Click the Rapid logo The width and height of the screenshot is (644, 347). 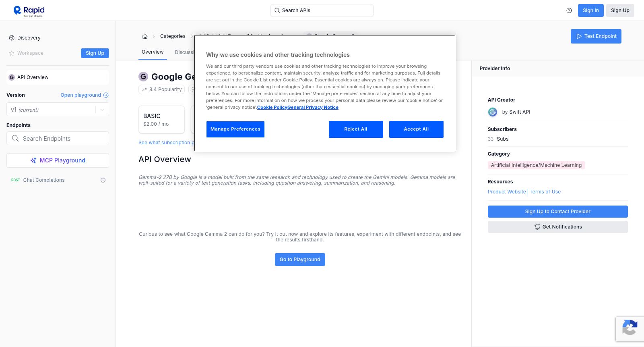tap(29, 11)
